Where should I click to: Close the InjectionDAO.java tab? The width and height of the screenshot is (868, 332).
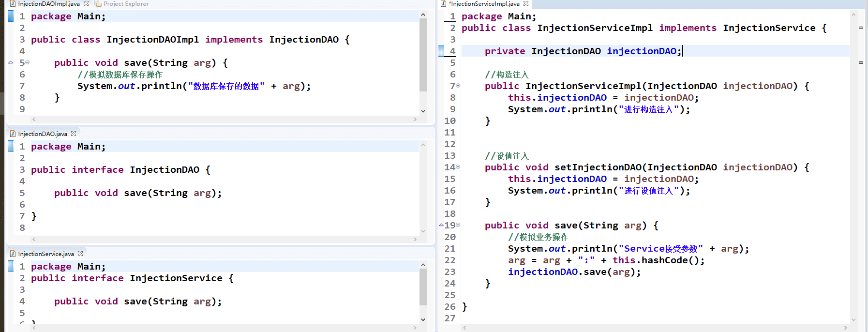point(74,134)
